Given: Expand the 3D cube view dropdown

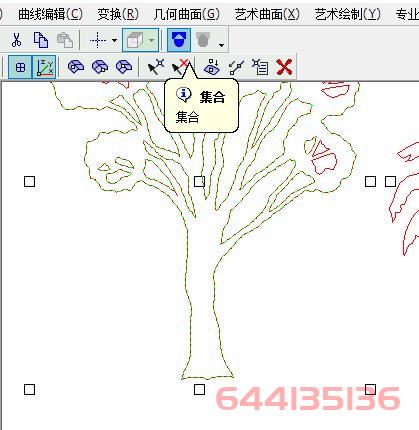Looking at the screenshot, I should [152, 40].
